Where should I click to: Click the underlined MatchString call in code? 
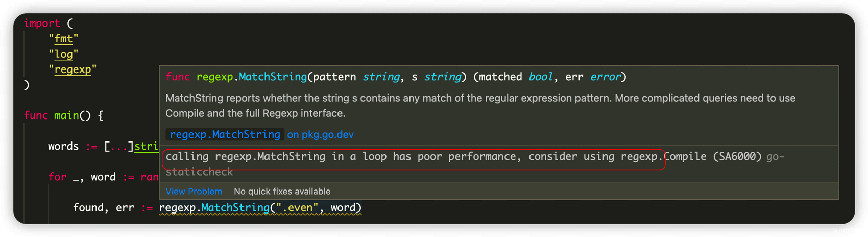click(x=235, y=208)
